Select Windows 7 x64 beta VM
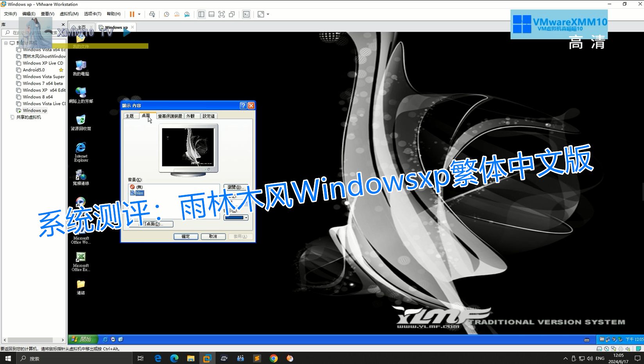 43,83
